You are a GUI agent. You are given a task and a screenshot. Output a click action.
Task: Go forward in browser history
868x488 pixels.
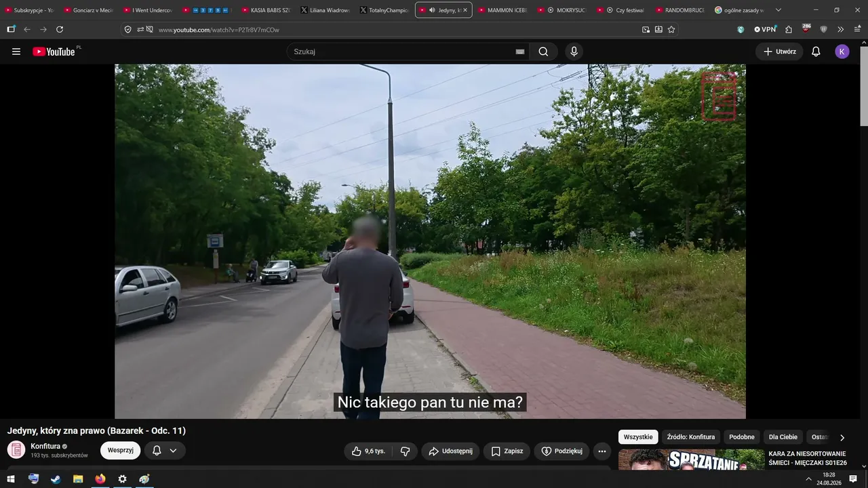click(43, 29)
